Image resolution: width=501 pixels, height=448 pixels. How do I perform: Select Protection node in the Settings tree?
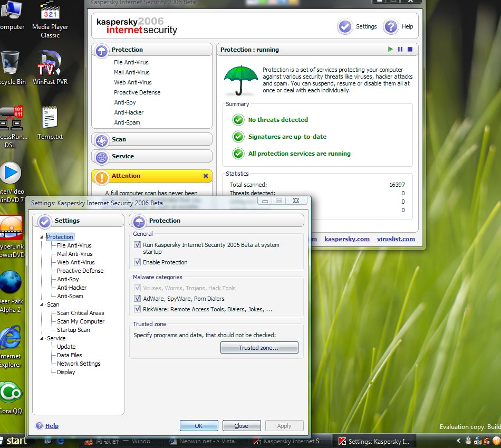(60, 237)
